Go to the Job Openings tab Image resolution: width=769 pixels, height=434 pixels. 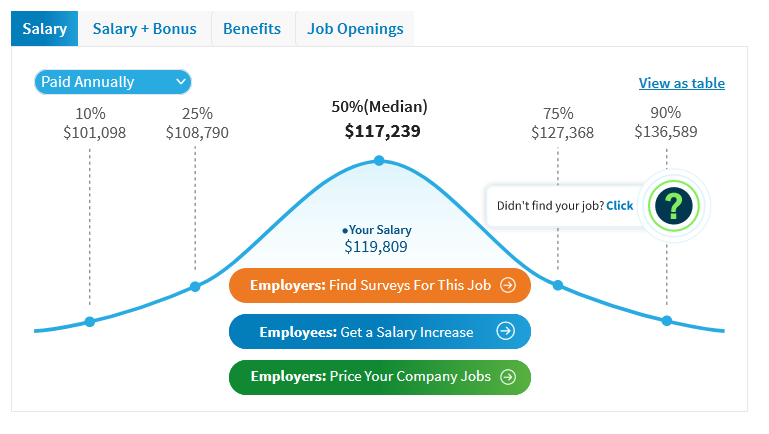pyautogui.click(x=355, y=29)
